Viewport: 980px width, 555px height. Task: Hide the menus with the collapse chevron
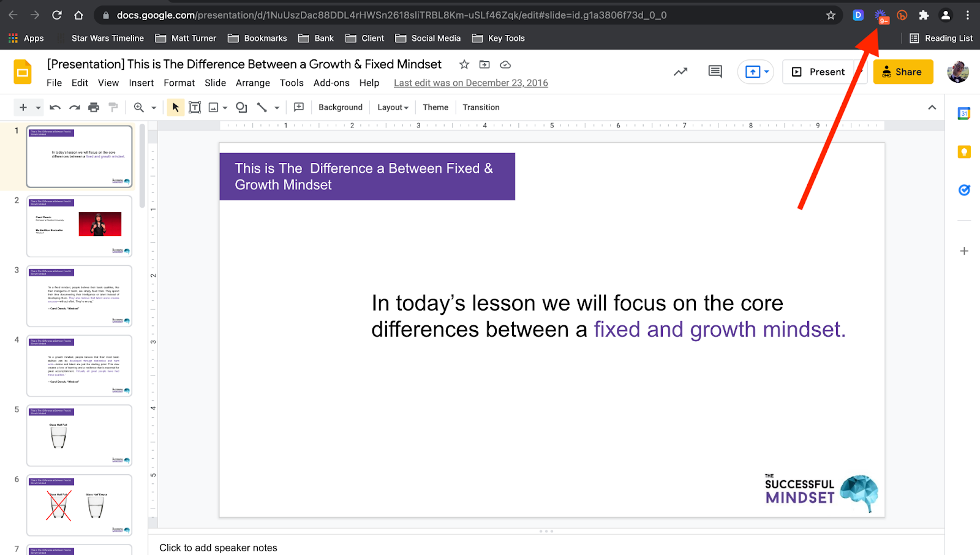click(932, 107)
